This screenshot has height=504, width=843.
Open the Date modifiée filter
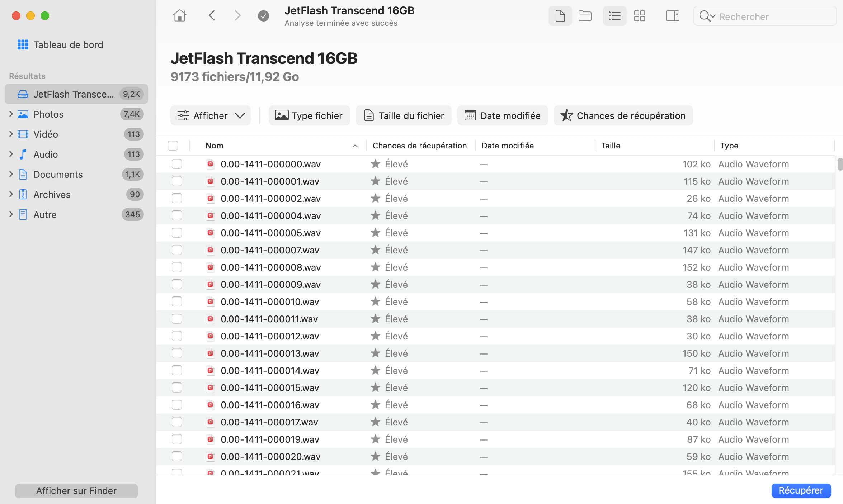point(502,115)
